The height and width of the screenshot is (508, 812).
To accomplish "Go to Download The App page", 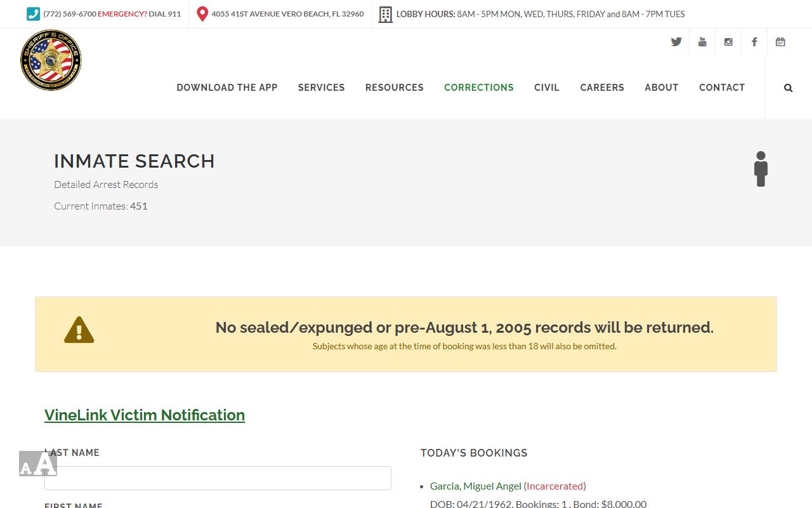I will pyautogui.click(x=226, y=88).
